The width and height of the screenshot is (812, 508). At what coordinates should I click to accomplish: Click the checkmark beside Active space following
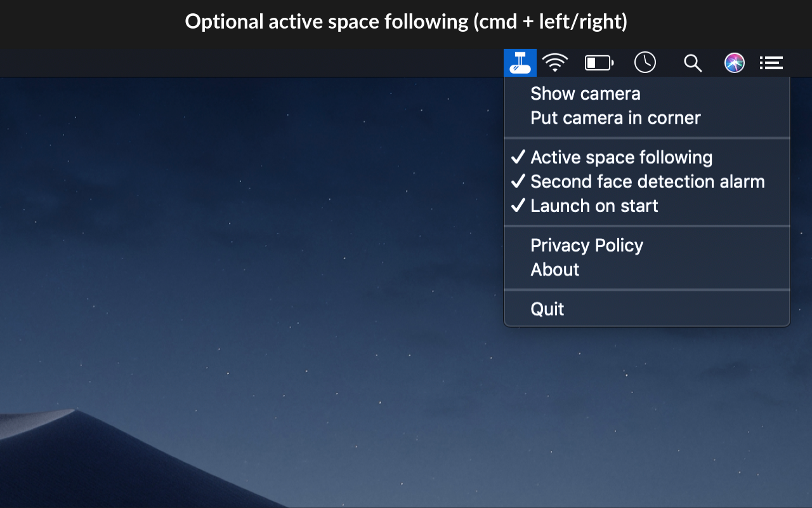pyautogui.click(x=518, y=157)
